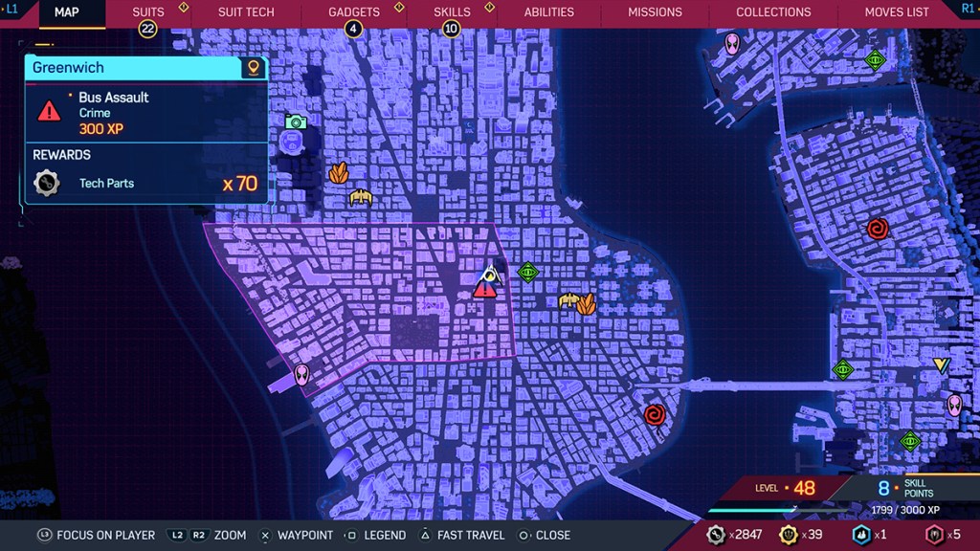Click the "Tech Parts" reward label

coord(106,183)
